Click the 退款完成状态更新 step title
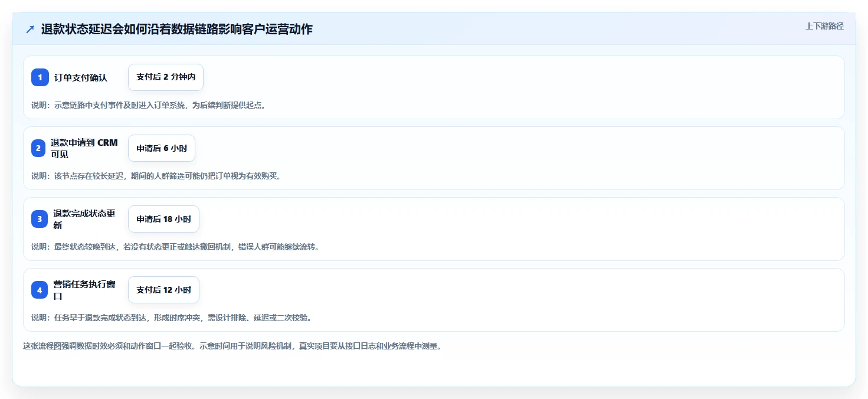The width and height of the screenshot is (868, 399). point(84,219)
